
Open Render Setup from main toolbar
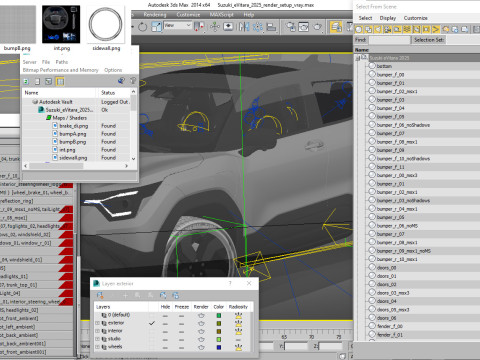[x=291, y=26]
